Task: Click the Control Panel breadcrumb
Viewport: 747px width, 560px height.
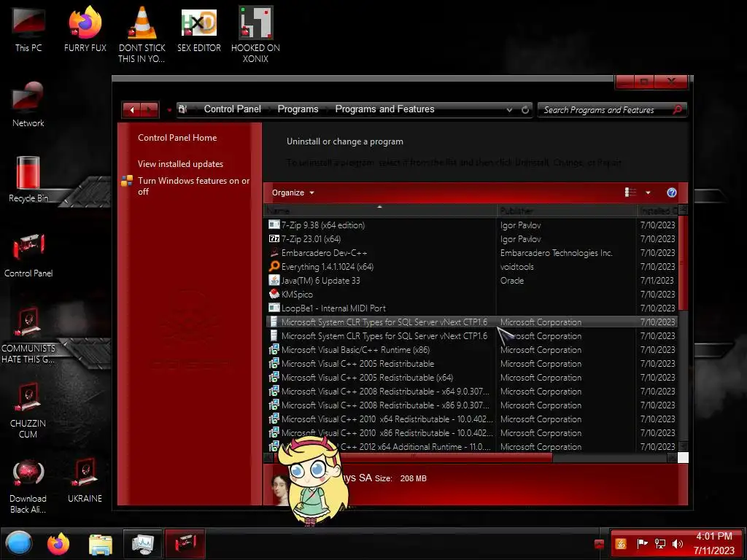Action: [x=233, y=109]
